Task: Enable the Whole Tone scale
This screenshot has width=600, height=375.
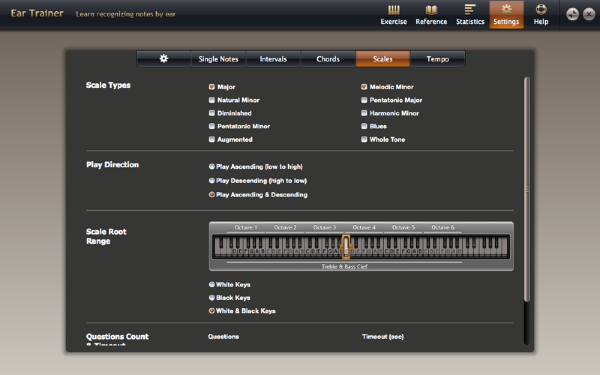Action: (364, 139)
